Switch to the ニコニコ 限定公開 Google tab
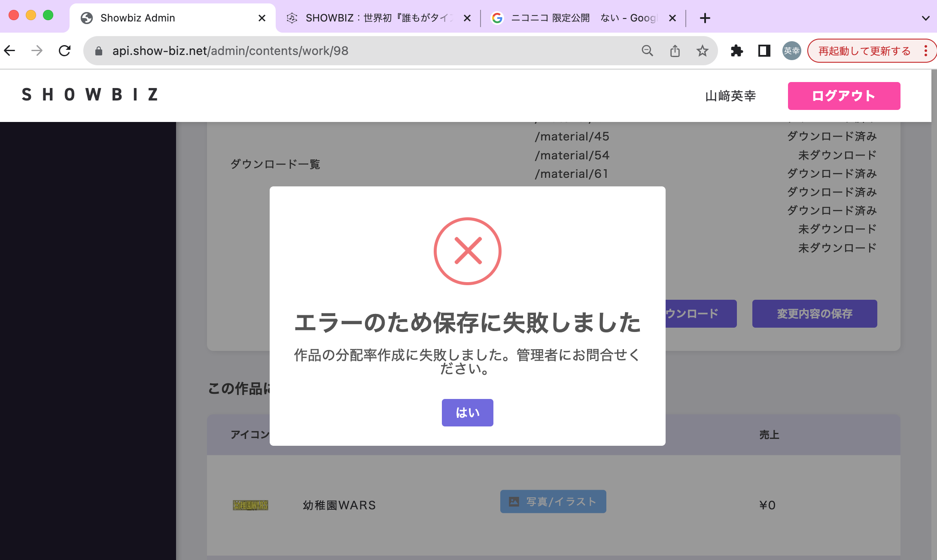The image size is (937, 560). click(x=580, y=18)
